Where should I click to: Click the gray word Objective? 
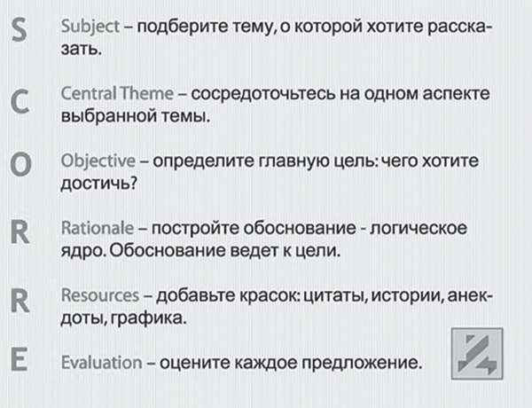98,161
